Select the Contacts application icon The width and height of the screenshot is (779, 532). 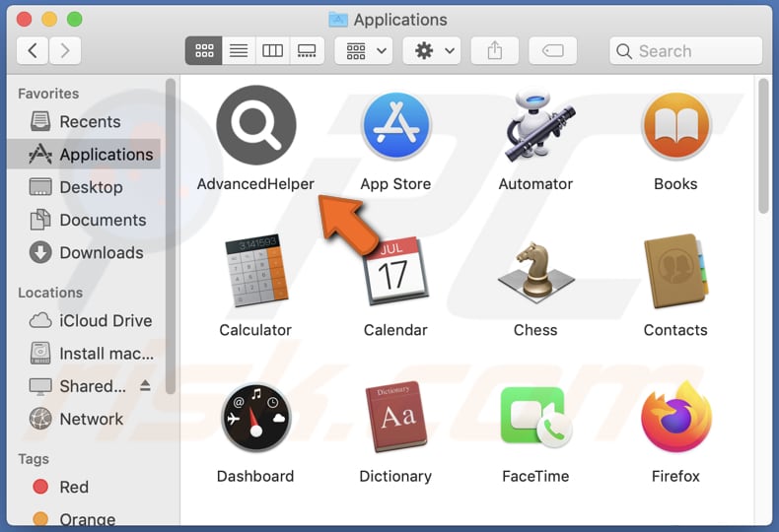[676, 271]
